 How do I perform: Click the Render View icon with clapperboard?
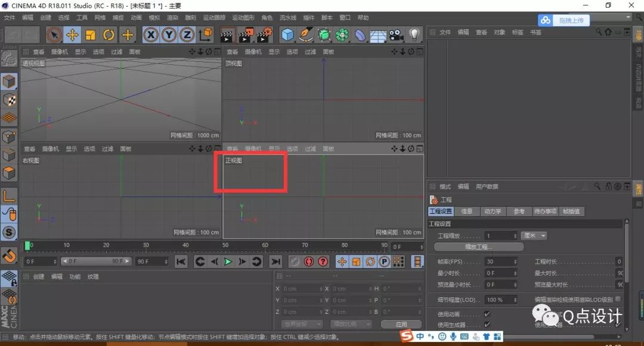[228, 35]
